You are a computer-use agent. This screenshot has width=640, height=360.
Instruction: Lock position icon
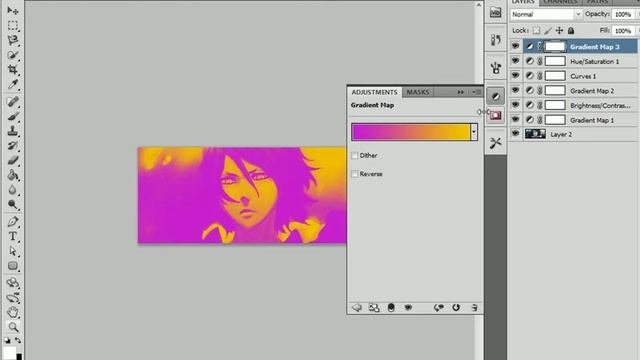point(559,31)
